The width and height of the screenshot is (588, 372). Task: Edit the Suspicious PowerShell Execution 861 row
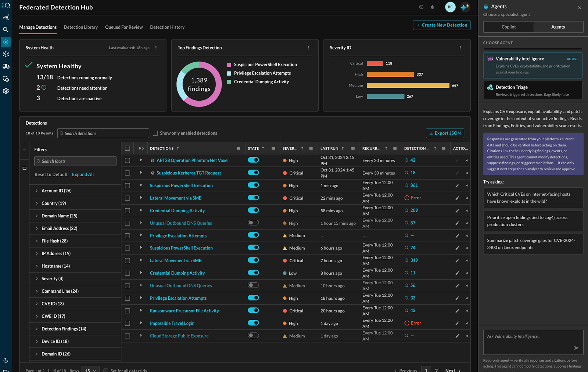[x=457, y=185]
